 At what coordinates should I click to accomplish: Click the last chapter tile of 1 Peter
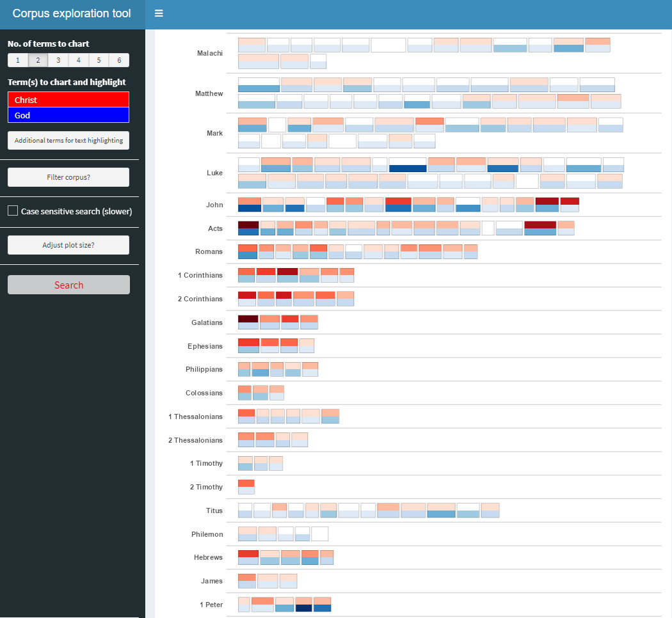coord(323,605)
